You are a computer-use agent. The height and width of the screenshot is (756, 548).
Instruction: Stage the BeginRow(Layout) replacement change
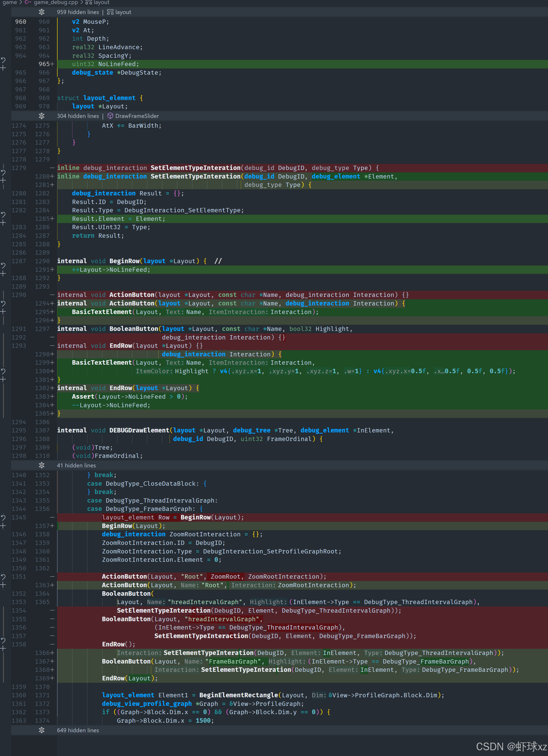click(3, 526)
